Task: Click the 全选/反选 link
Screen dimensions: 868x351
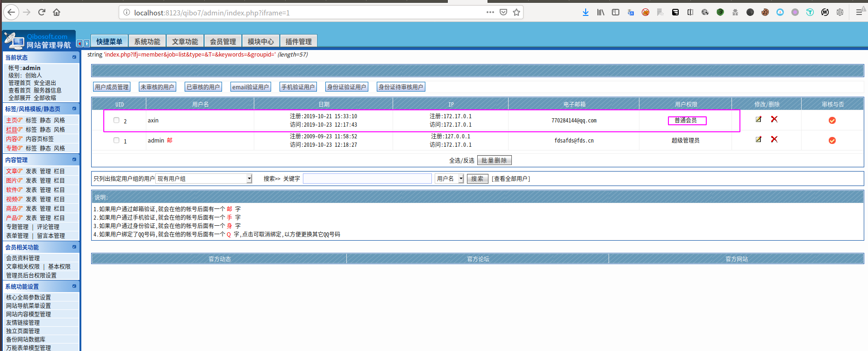Action: tap(462, 160)
